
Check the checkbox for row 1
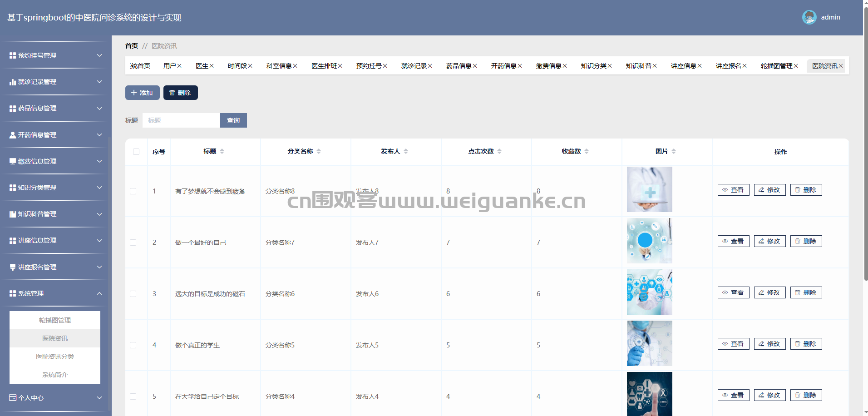[133, 191]
